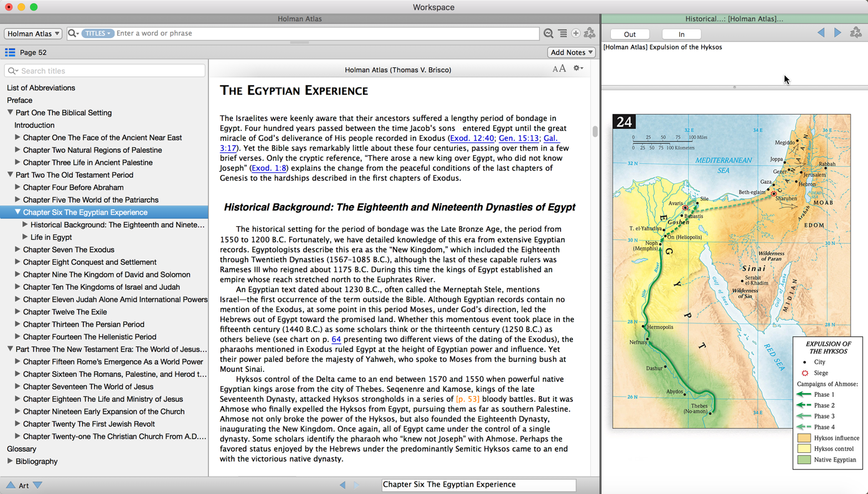The height and width of the screenshot is (494, 868).
Task: Collapse Part Three The New Testament Era
Action: [x=10, y=349]
